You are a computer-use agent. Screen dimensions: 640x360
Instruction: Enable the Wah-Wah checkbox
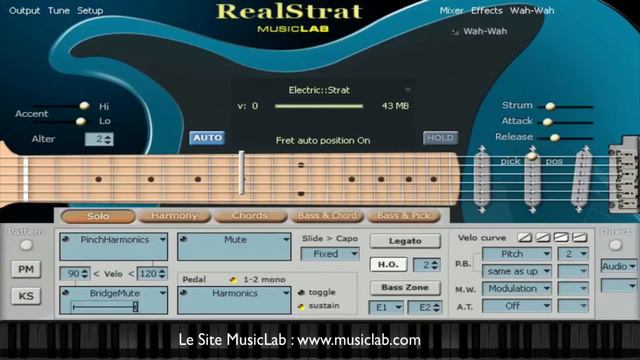pyautogui.click(x=456, y=31)
